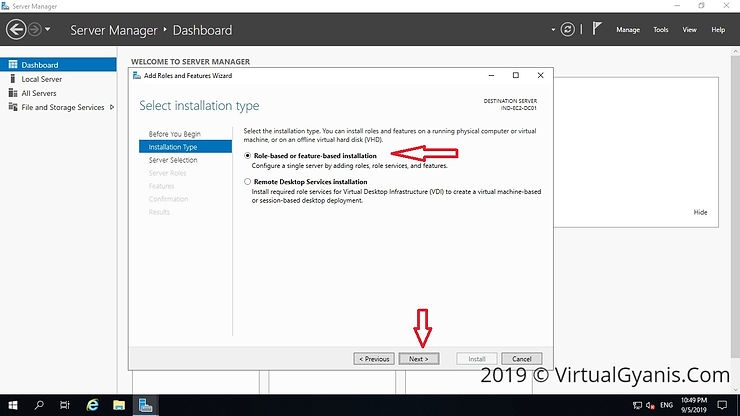Click the Server Manager back arrow
740x416 pixels.
tap(15, 30)
